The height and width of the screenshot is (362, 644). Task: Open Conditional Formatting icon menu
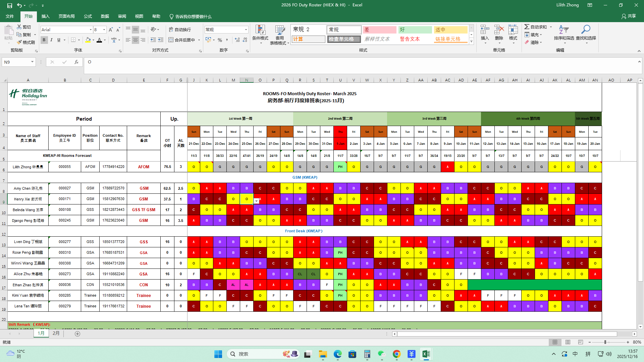pyautogui.click(x=260, y=31)
